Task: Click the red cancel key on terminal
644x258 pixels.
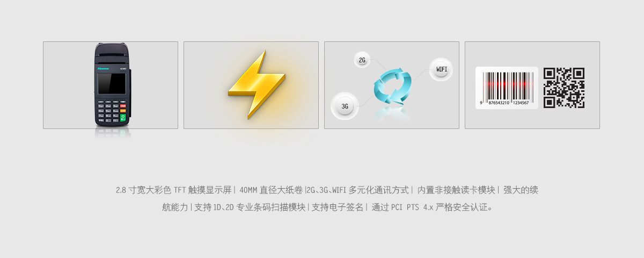Action: tap(123, 106)
